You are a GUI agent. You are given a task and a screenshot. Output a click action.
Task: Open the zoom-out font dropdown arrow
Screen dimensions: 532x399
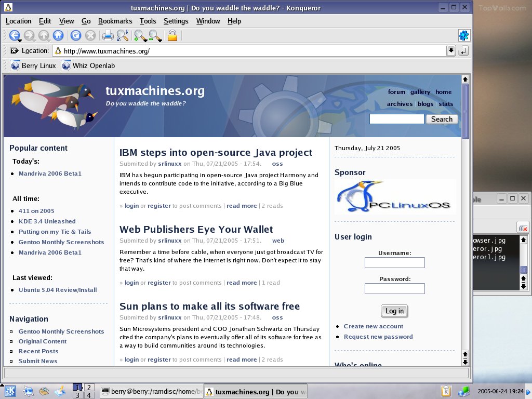tap(160, 41)
